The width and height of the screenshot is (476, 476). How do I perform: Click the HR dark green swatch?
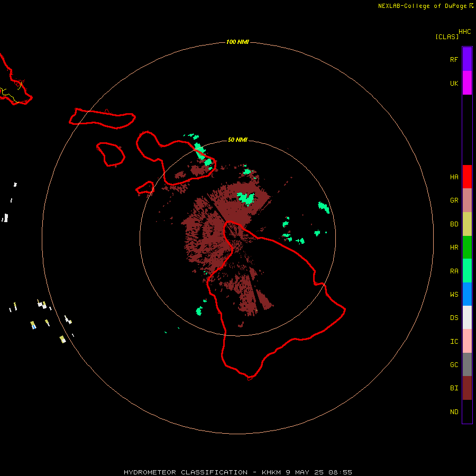coord(467,248)
